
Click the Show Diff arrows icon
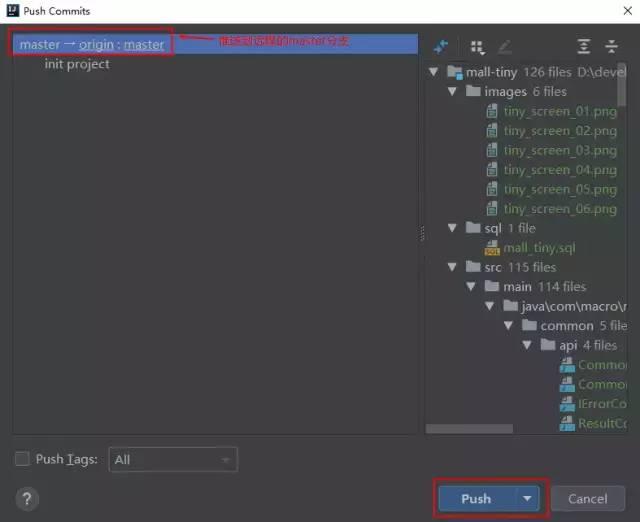click(441, 47)
